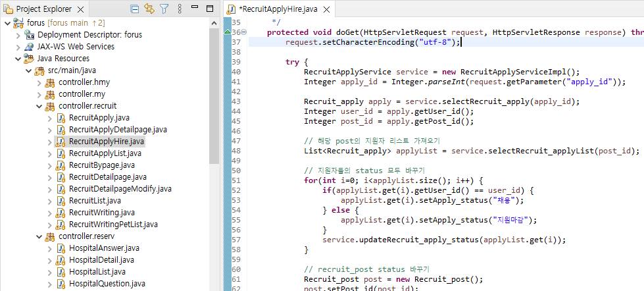Click the HospitalQuestion.java file icon
Screen dimensions: 644x291
pyautogui.click(x=61, y=284)
